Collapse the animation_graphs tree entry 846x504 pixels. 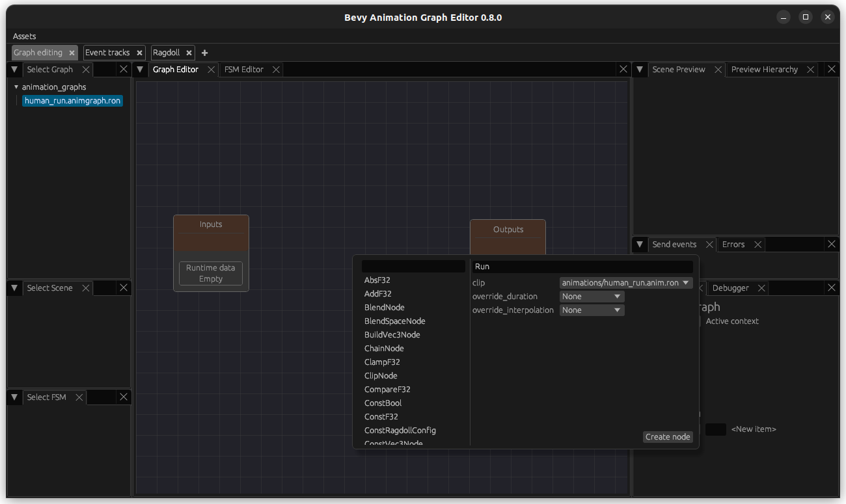(16, 86)
